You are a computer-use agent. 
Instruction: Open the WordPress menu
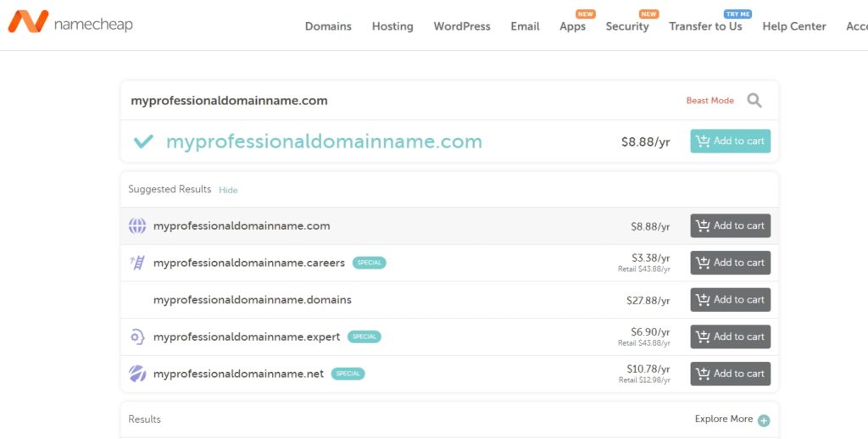tap(462, 26)
